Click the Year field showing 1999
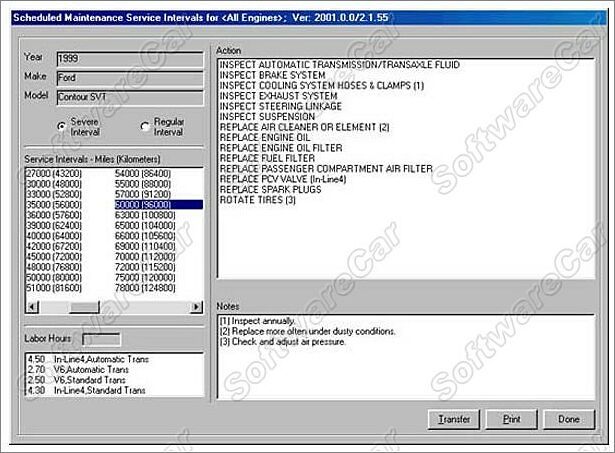Image resolution: width=615 pixels, height=453 pixels. pyautogui.click(x=129, y=57)
